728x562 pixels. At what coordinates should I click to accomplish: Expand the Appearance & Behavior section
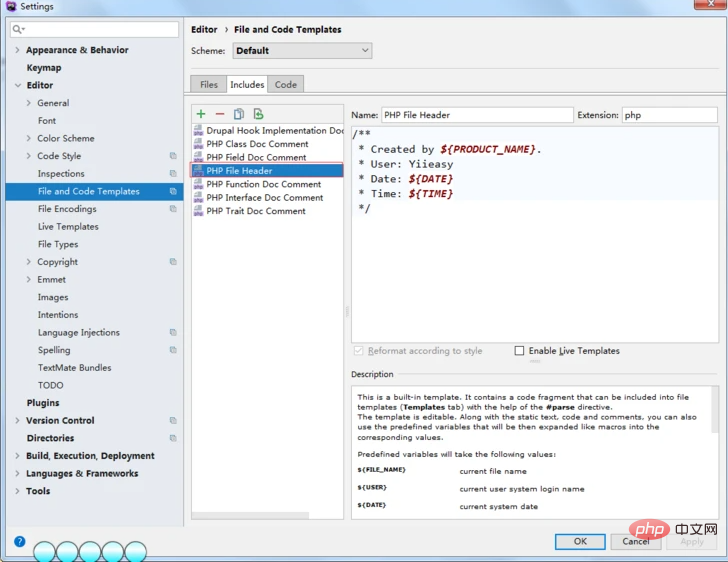coord(17,50)
